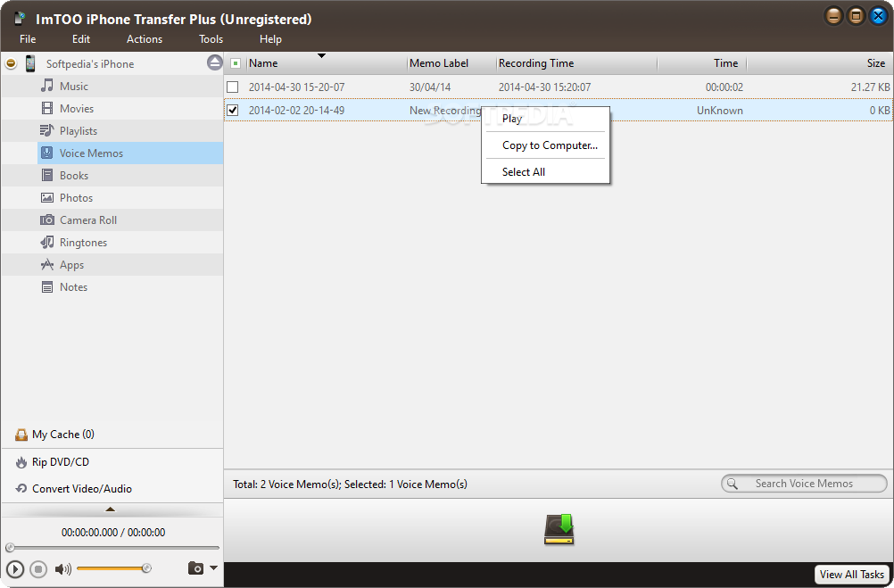Click the search magnifier icon
Screen dimensions: 894x588
733,484
